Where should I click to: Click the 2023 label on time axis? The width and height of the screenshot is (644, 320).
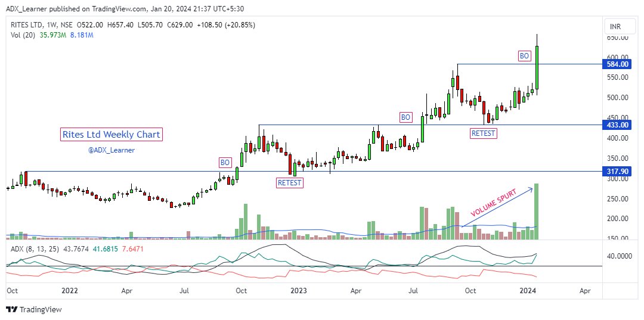[x=299, y=291]
